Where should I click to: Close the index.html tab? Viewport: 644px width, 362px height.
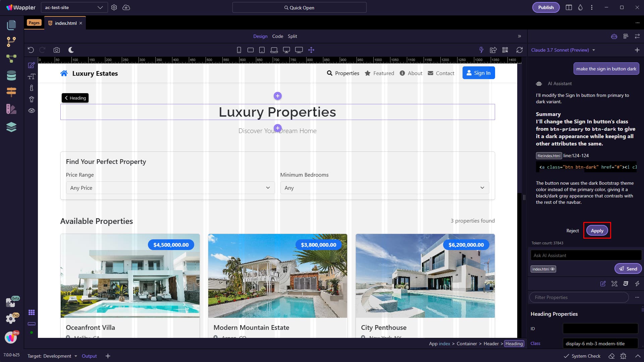(x=81, y=23)
